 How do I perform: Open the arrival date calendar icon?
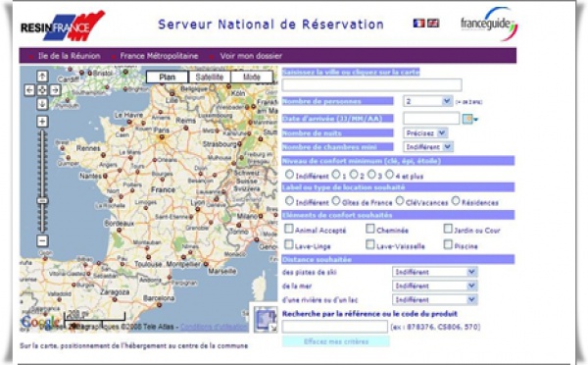click(467, 119)
